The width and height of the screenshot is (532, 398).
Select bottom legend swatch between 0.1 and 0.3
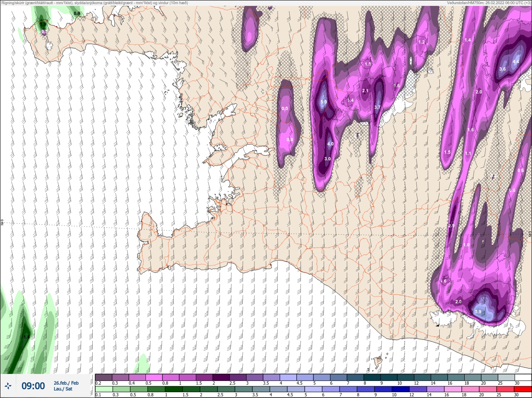[103, 389]
